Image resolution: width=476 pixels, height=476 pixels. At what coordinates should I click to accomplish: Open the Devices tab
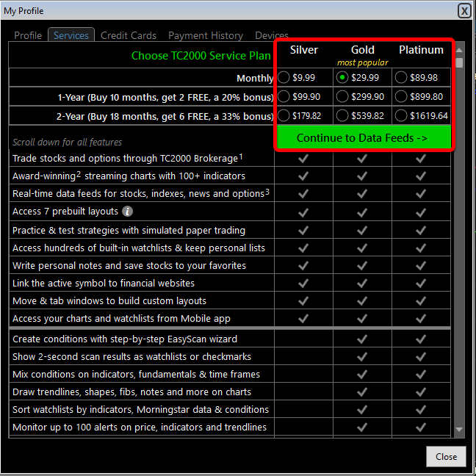271,35
